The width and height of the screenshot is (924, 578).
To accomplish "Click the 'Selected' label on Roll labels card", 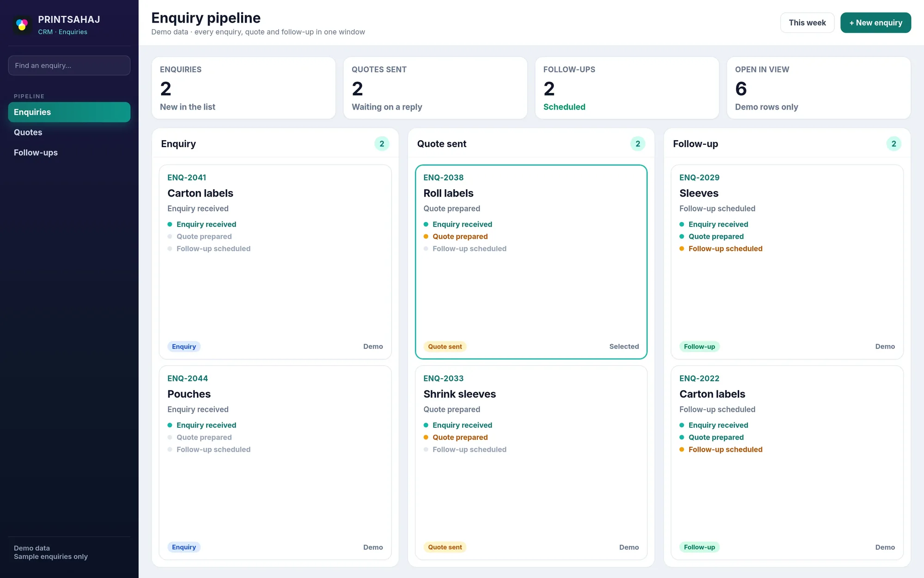I will coord(624,346).
